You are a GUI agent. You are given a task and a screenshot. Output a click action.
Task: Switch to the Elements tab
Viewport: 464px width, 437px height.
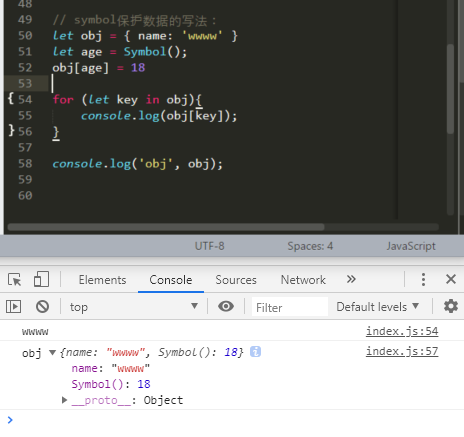pos(102,280)
